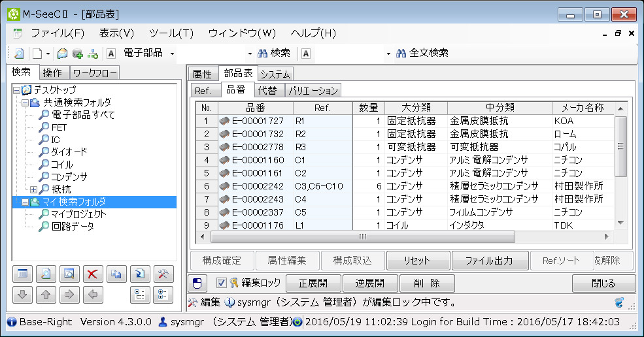The height and width of the screenshot is (337, 644).
Task: Click the gray up arrow button
Action: point(46,295)
